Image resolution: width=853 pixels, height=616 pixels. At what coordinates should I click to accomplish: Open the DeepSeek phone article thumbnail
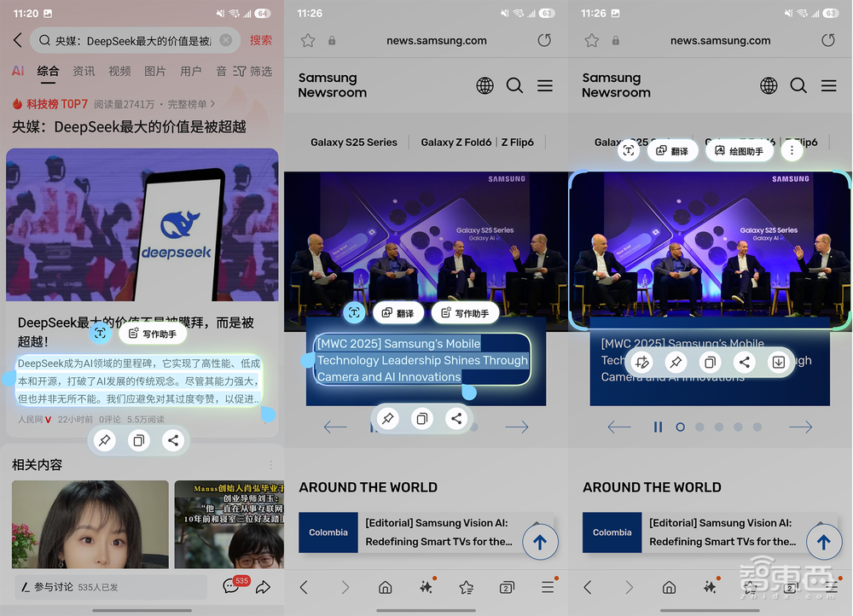[142, 224]
